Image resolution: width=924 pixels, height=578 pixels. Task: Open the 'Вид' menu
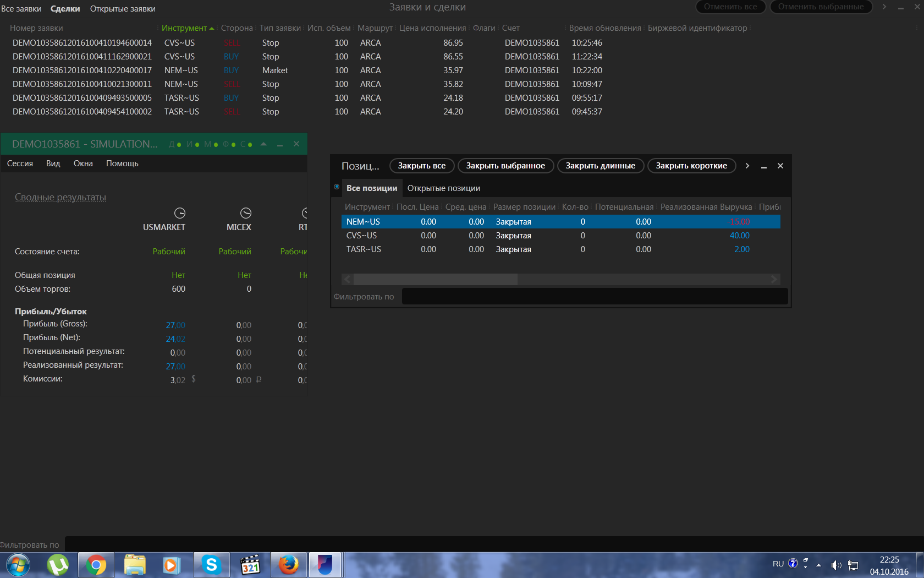[x=53, y=163]
